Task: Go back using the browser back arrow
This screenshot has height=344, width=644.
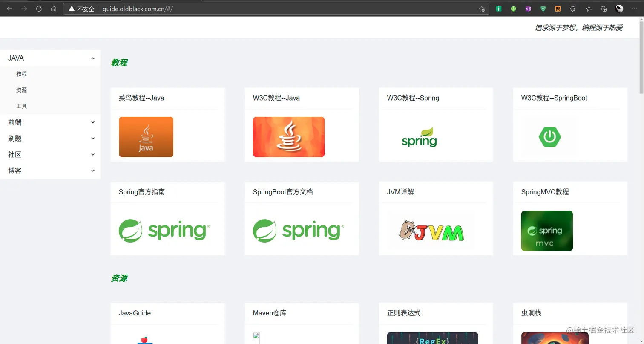Action: pos(9,9)
